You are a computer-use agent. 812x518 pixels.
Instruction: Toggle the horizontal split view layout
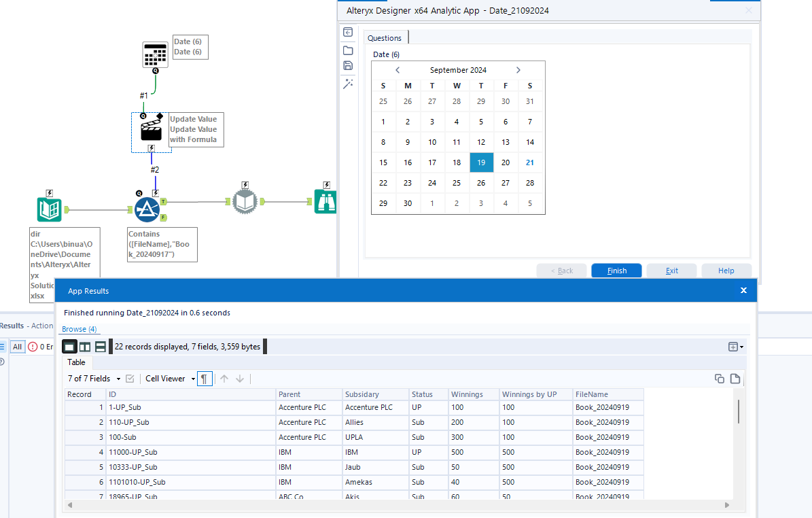tap(100, 346)
